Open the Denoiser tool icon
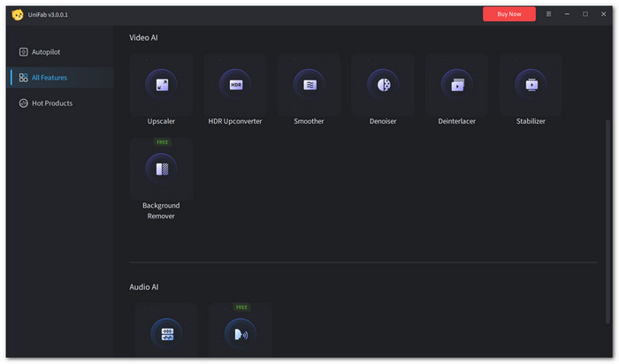The height and width of the screenshot is (364, 619). (383, 85)
